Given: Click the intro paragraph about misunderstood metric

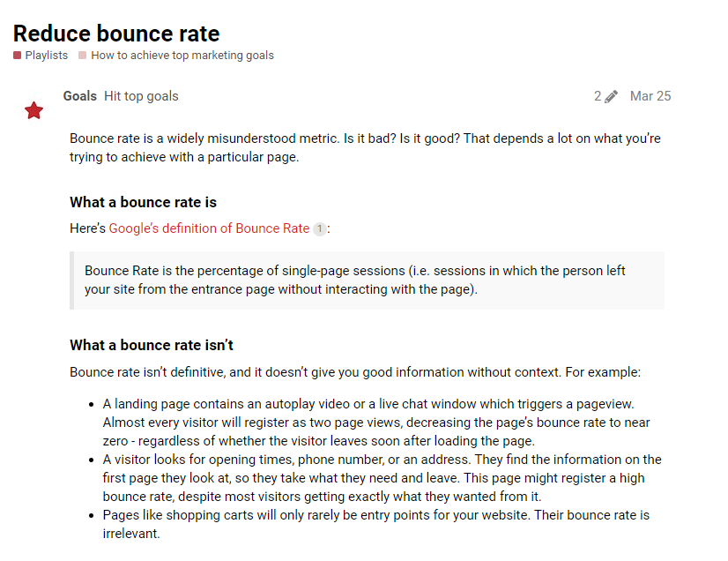Looking at the screenshot, I should pos(365,147).
